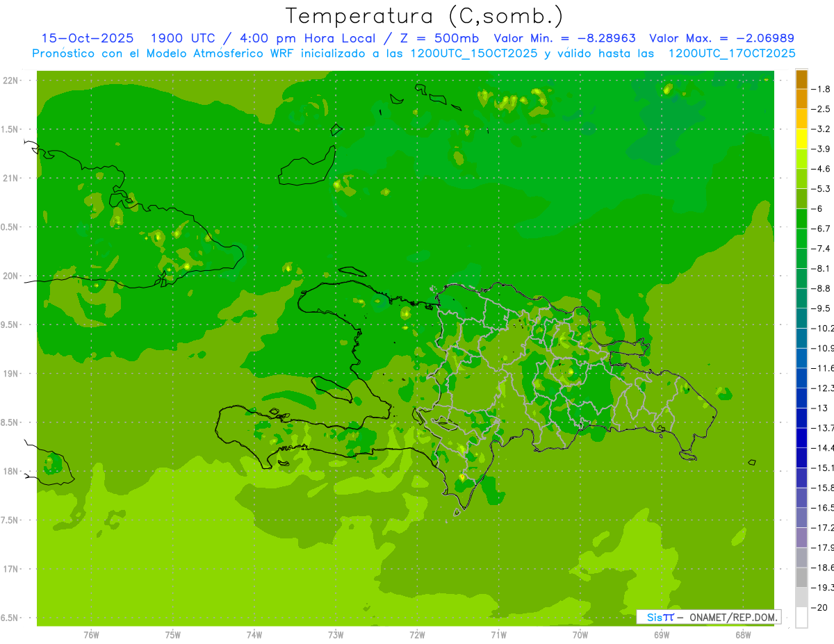This screenshot has height=644, width=834.
Task: Pick the yellow swatch between -3.2 and -3.9
Action: coord(801,139)
